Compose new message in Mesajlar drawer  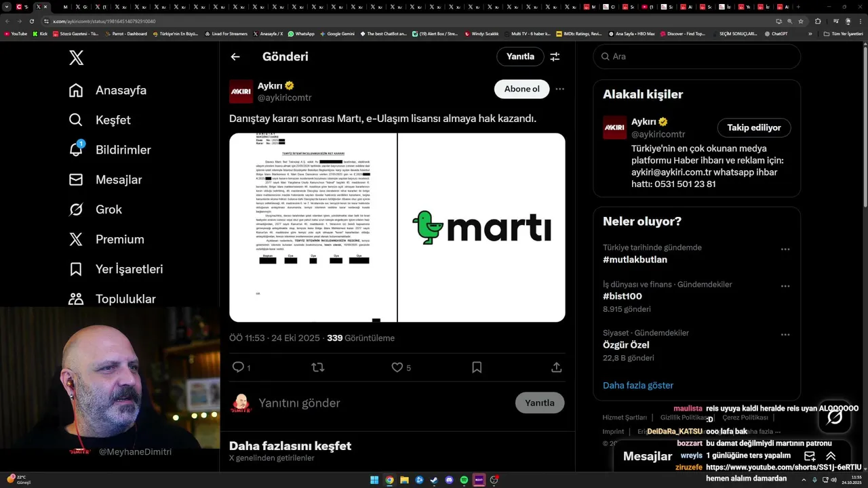coord(810,456)
